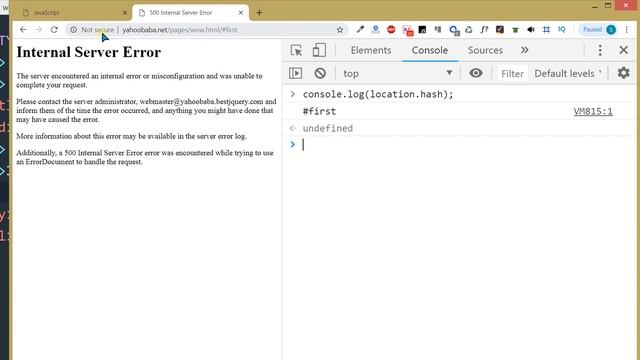Open the Sources tab

point(485,50)
